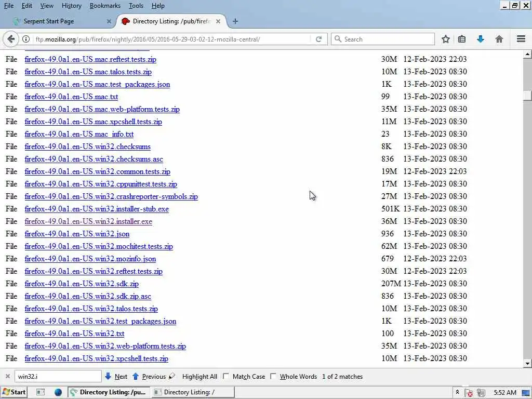Open the View menu
532x399 pixels.
[46, 6]
